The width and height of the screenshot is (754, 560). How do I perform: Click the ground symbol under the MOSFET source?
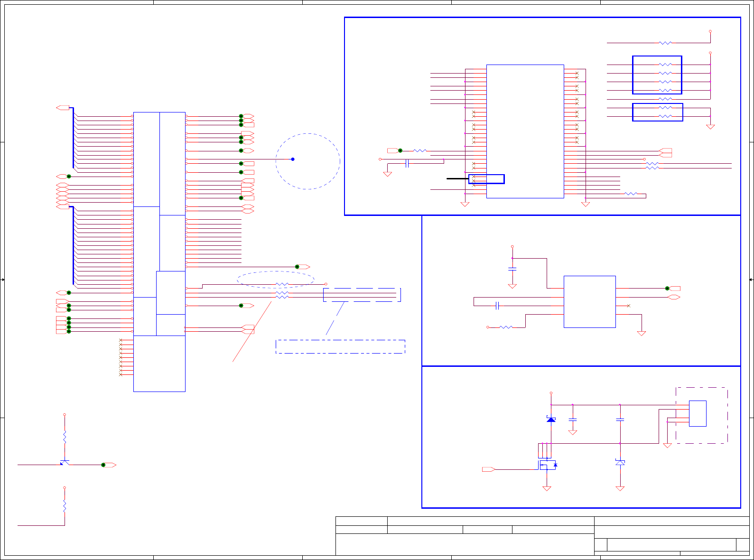point(547,488)
